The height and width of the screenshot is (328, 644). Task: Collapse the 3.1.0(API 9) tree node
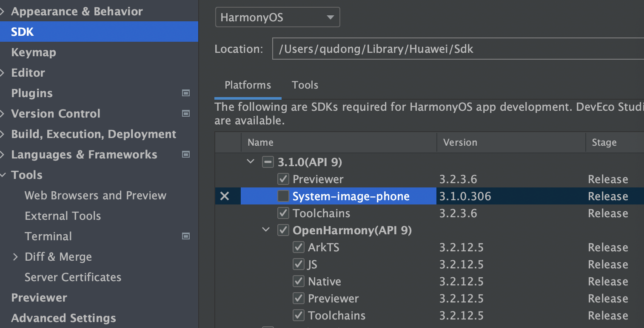point(251,162)
